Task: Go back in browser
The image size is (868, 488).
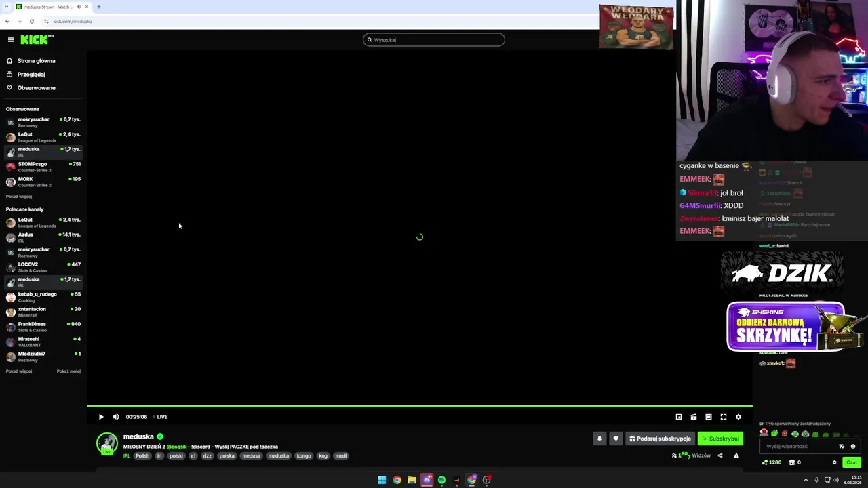Action: [x=7, y=21]
